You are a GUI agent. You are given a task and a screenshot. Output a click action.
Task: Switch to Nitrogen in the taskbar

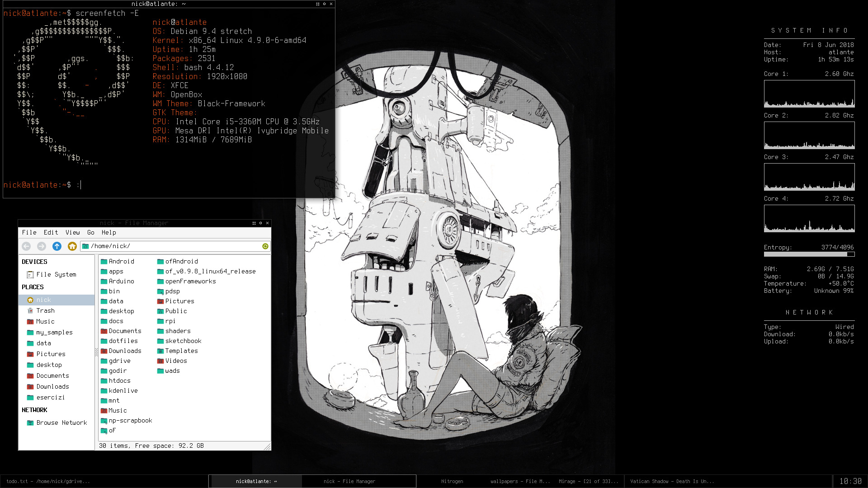click(452, 482)
